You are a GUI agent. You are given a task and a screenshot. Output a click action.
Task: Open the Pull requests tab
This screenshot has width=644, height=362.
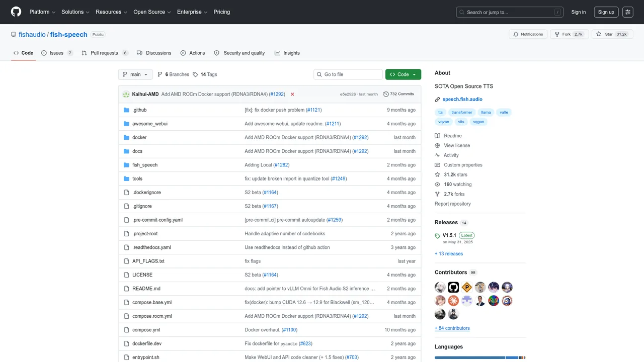click(105, 53)
